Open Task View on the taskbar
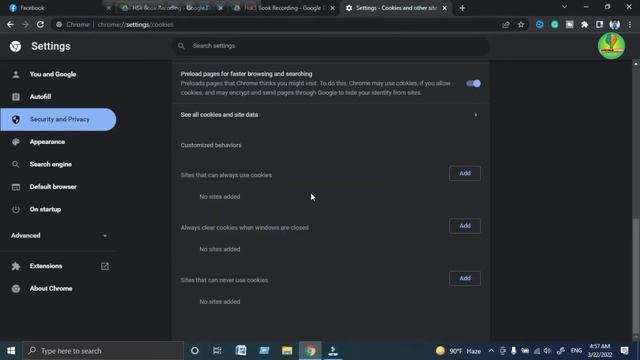This screenshot has width=640, height=360. pyautogui.click(x=217, y=351)
